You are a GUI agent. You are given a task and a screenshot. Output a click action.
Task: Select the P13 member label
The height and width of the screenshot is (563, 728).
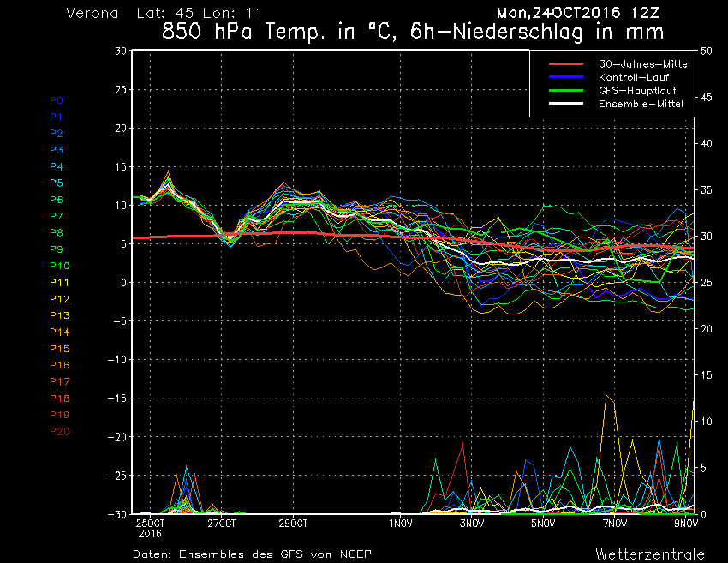pos(59,315)
